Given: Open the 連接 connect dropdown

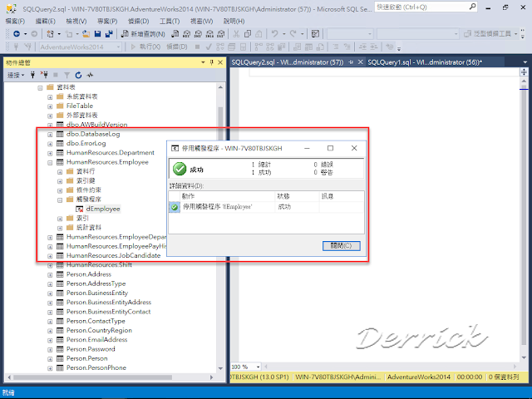Looking at the screenshot, I should 16,75.
